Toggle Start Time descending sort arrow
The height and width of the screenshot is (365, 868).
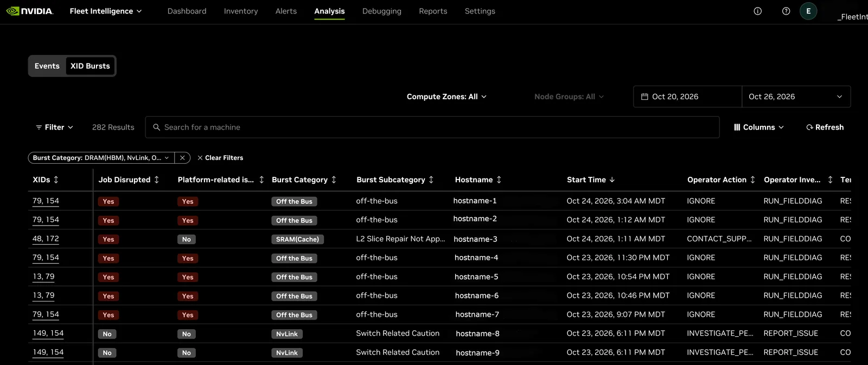[612, 180]
